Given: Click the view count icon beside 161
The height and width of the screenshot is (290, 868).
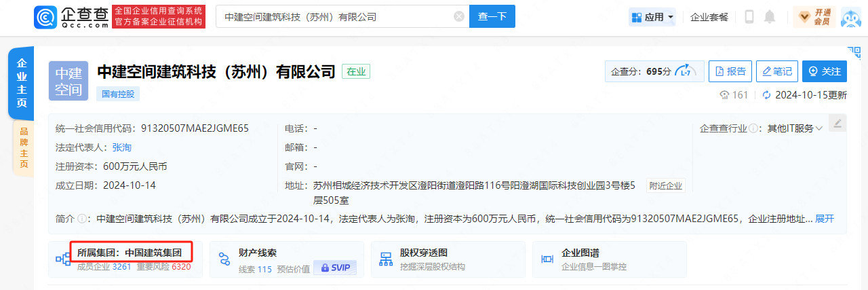Looking at the screenshot, I should (x=724, y=95).
